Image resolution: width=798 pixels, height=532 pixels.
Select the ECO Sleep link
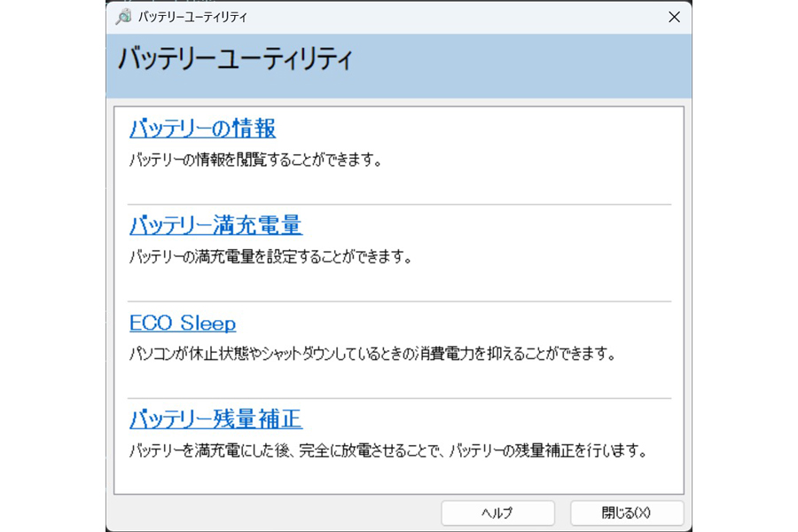click(183, 324)
